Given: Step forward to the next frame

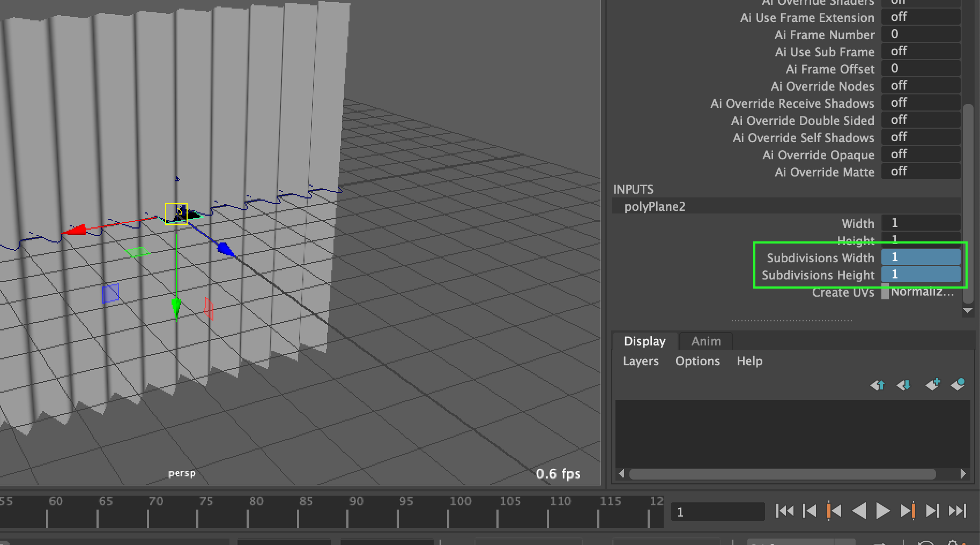Looking at the screenshot, I should [x=933, y=511].
